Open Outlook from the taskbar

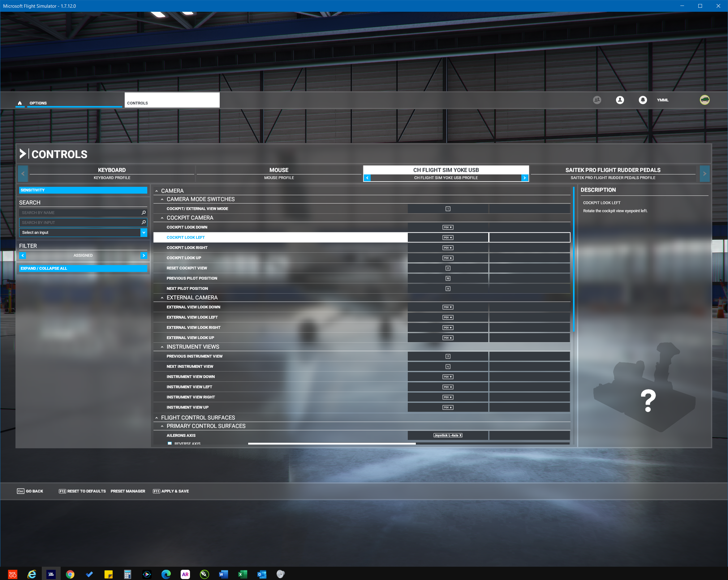pos(262,574)
